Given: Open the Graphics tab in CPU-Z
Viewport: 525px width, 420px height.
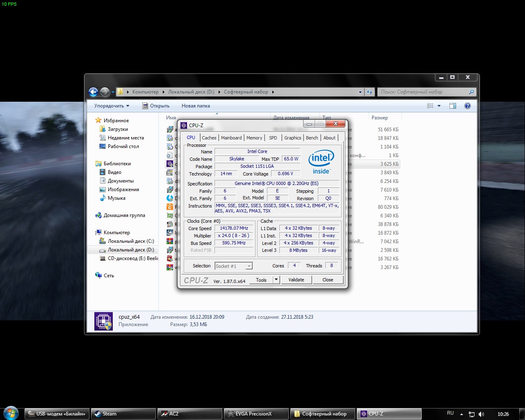Looking at the screenshot, I should tap(293, 138).
